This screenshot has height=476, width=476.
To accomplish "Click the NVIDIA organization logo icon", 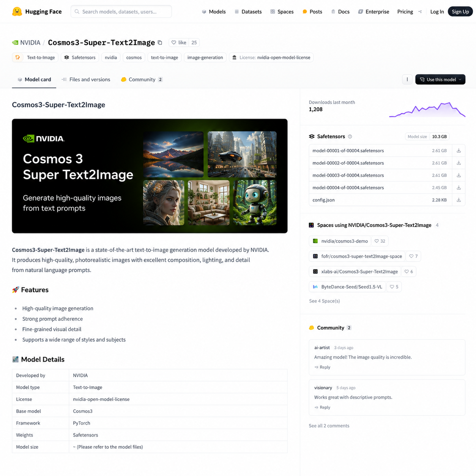I will click(x=15, y=43).
